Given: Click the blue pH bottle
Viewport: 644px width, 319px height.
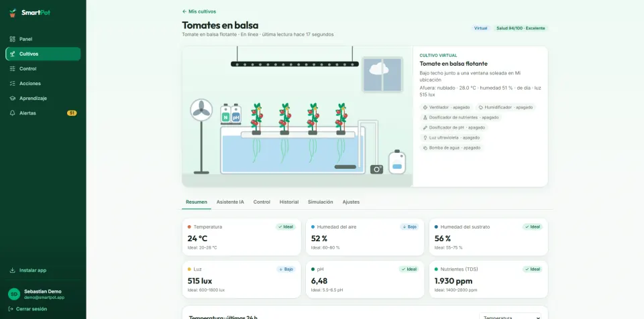Looking at the screenshot, I should (235, 114).
